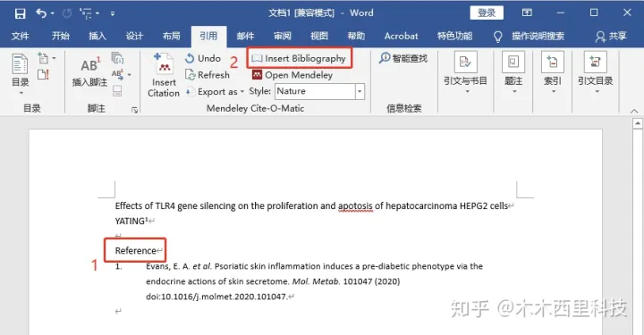Select the 引用 references tab

click(208, 36)
